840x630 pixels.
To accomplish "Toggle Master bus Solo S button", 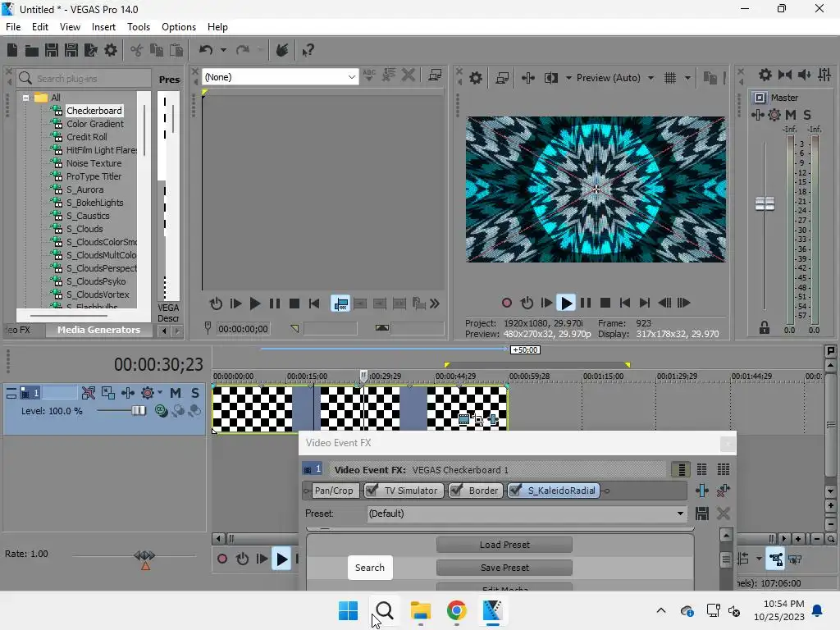I will tap(807, 115).
